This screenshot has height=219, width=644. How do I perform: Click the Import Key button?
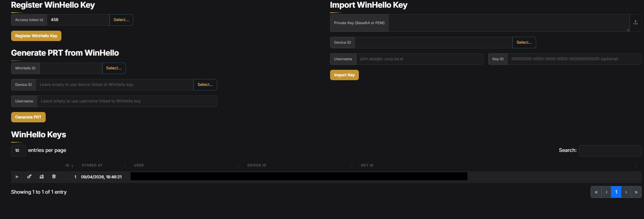tap(344, 75)
